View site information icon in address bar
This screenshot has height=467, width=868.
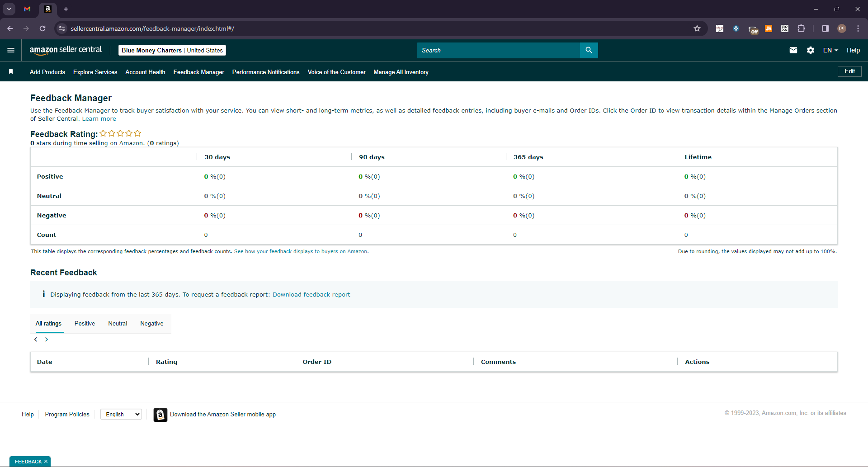point(62,28)
